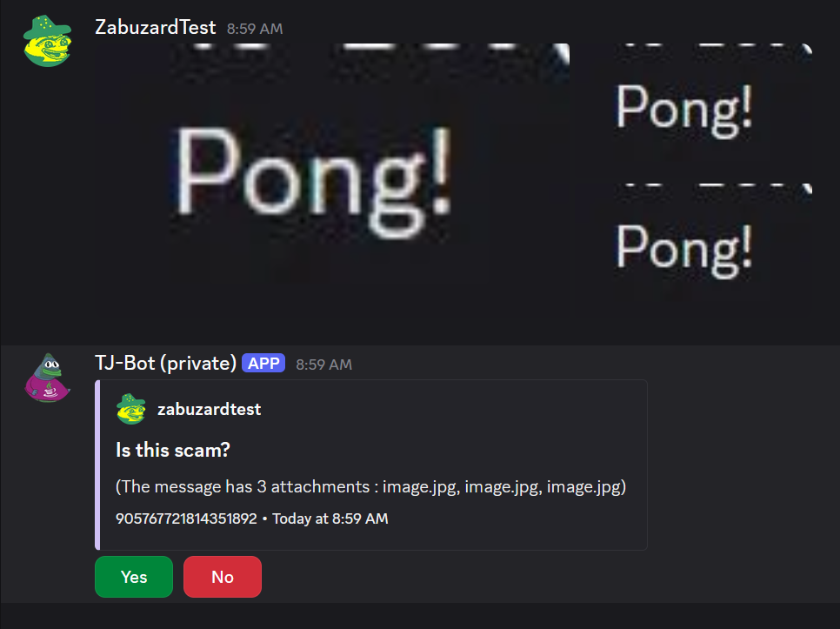Viewport: 840px width, 629px height.
Task: Click the "Is this scam?" embed title
Action: click(x=172, y=450)
